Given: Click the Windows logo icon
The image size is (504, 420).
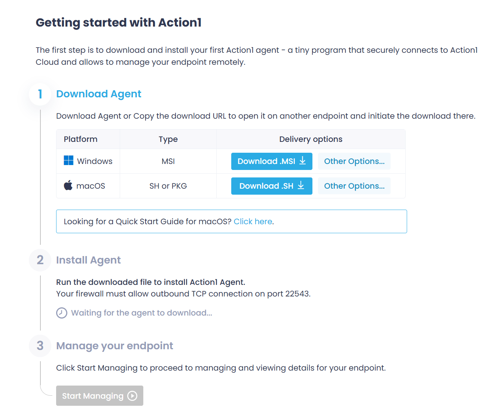Looking at the screenshot, I should click(x=68, y=161).
